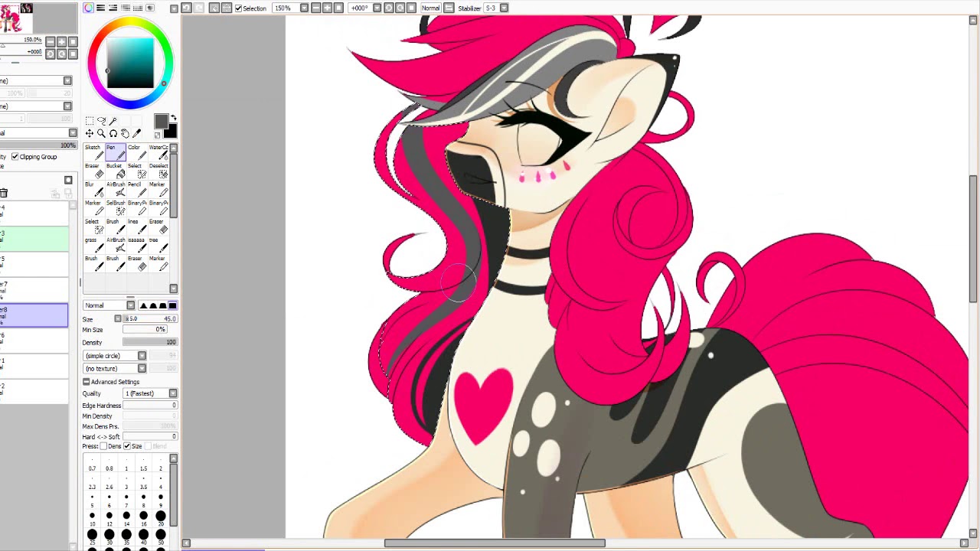This screenshot has width=980, height=551.
Task: Swap foreground and background colors
Action: coord(174,117)
